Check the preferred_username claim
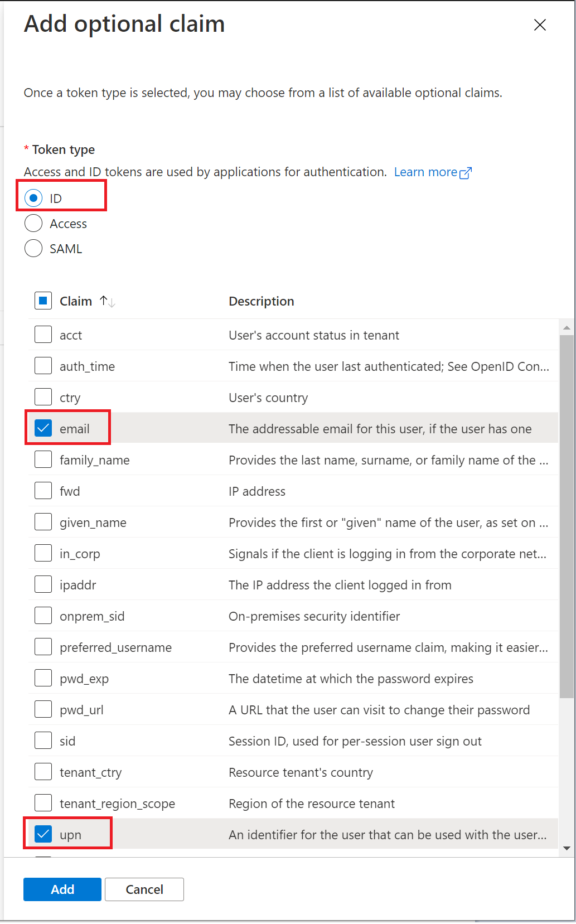 43,647
